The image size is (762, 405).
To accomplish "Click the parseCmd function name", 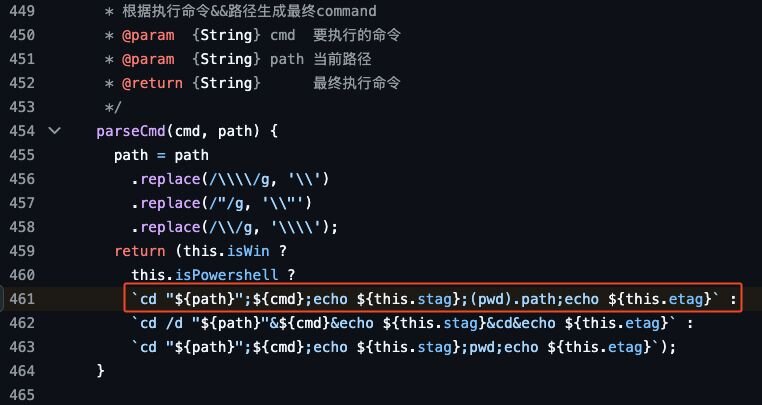I will (x=130, y=131).
